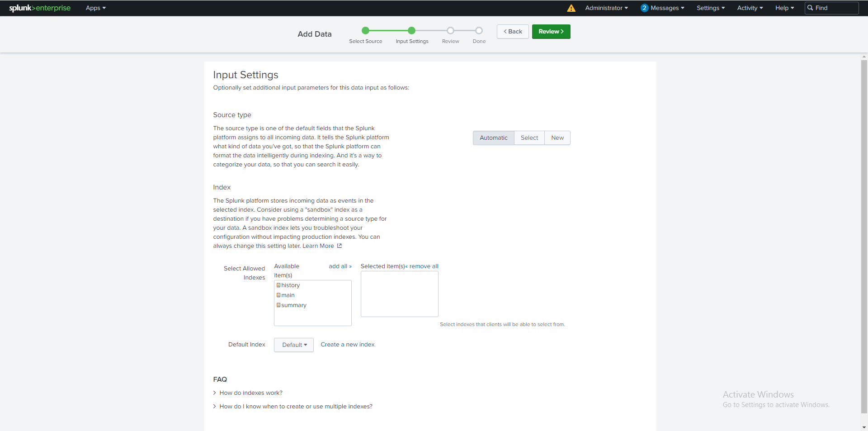Expand 'How do indexes work?' FAQ
Image resolution: width=868 pixels, height=431 pixels.
point(250,393)
